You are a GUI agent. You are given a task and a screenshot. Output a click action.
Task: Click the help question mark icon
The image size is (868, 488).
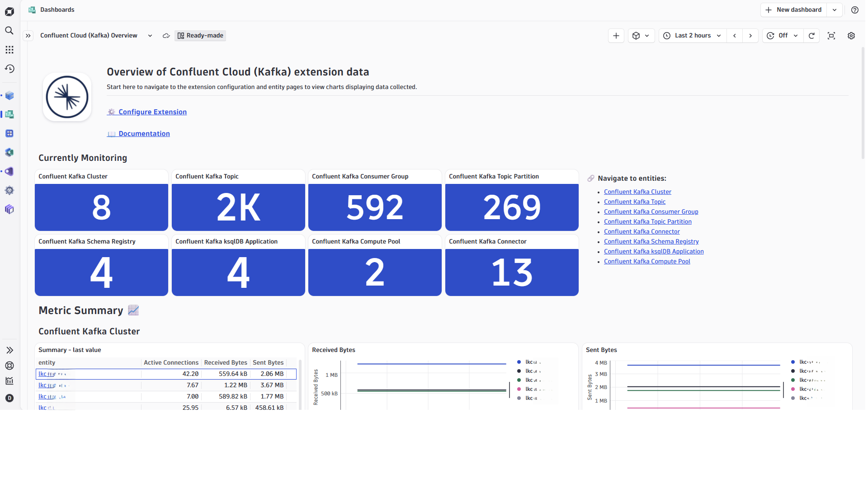854,10
